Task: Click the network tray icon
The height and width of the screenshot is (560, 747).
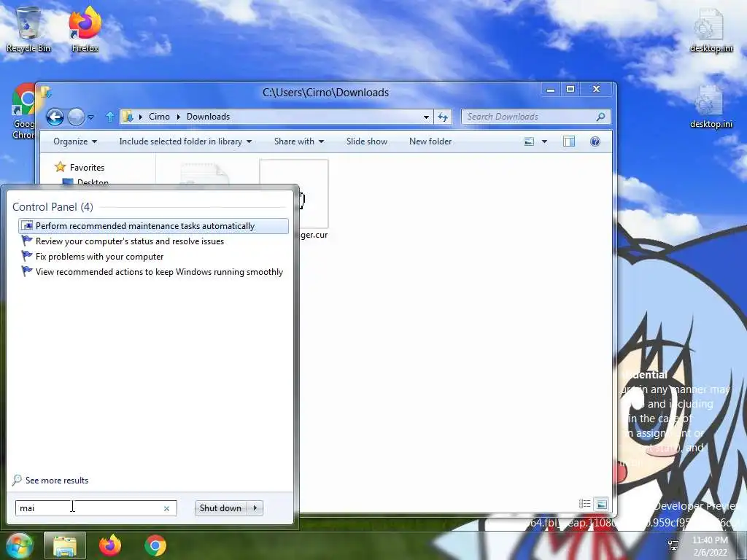Action: pyautogui.click(x=673, y=545)
